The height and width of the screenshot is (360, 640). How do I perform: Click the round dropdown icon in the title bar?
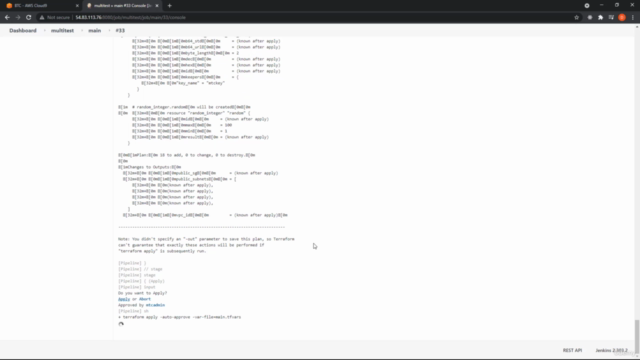pos(587,6)
